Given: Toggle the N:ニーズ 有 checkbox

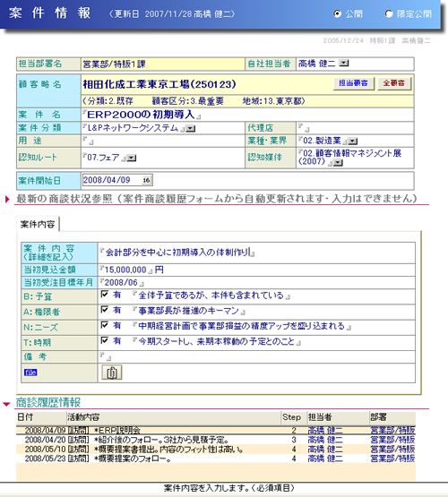Looking at the screenshot, I should tap(105, 325).
